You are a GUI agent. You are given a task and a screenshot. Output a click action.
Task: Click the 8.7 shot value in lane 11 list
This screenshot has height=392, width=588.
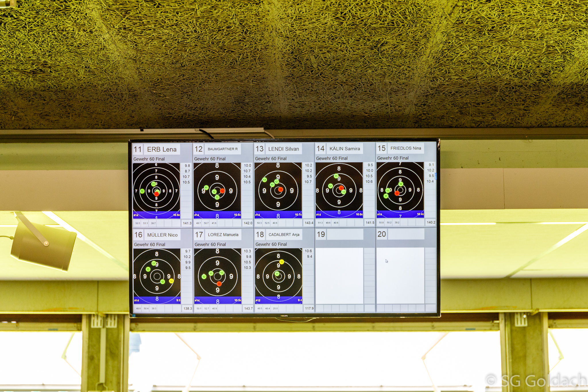coord(187,171)
